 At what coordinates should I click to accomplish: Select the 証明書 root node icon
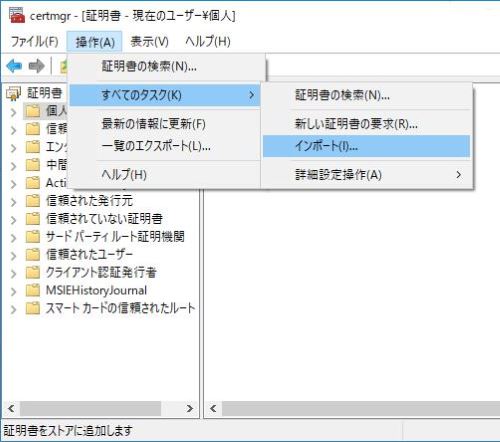[x=14, y=93]
